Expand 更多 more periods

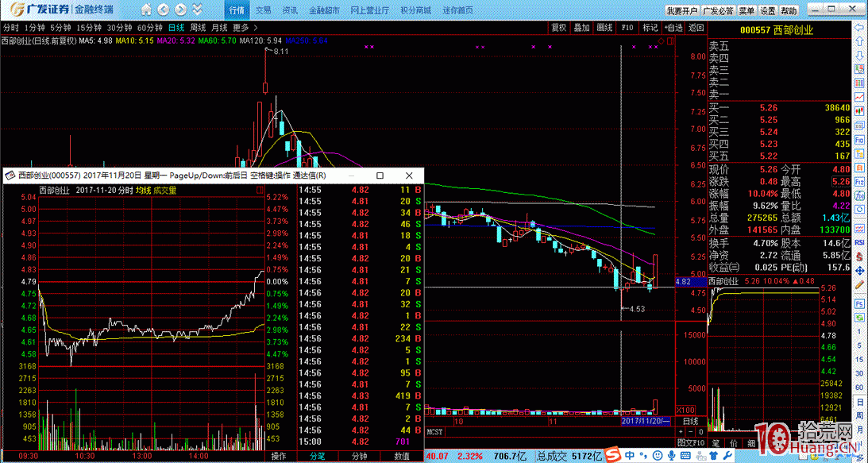pyautogui.click(x=245, y=28)
